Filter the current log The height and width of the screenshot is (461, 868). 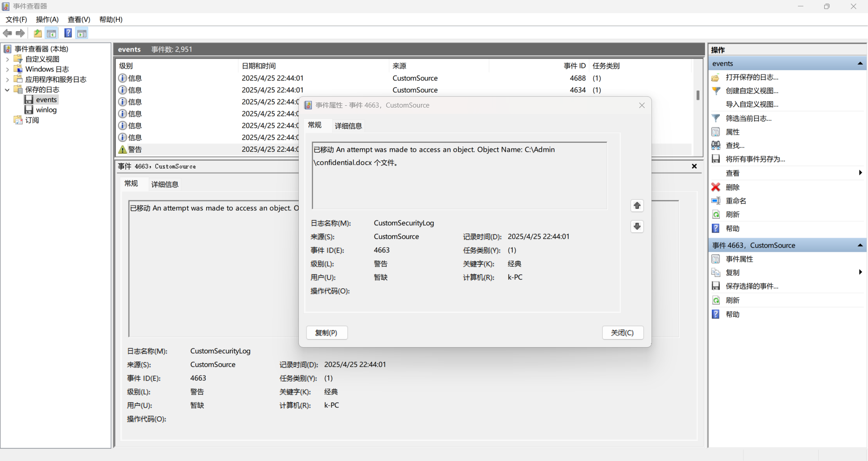pyautogui.click(x=748, y=118)
